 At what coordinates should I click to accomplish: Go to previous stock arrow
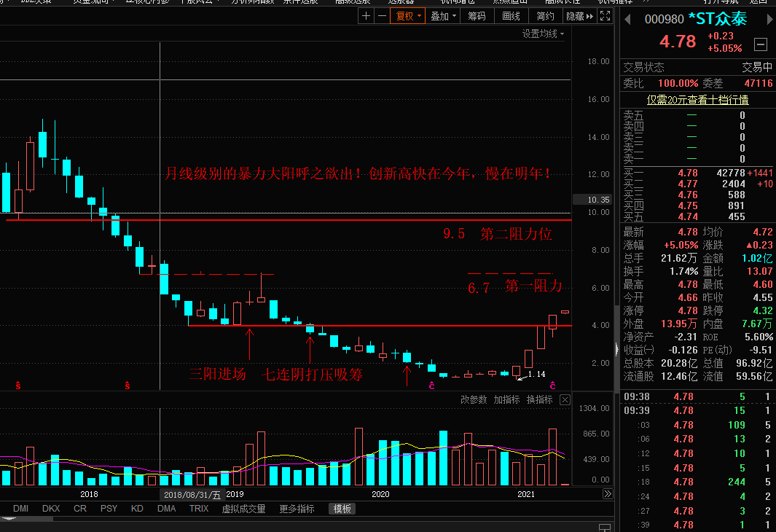tap(627, 20)
